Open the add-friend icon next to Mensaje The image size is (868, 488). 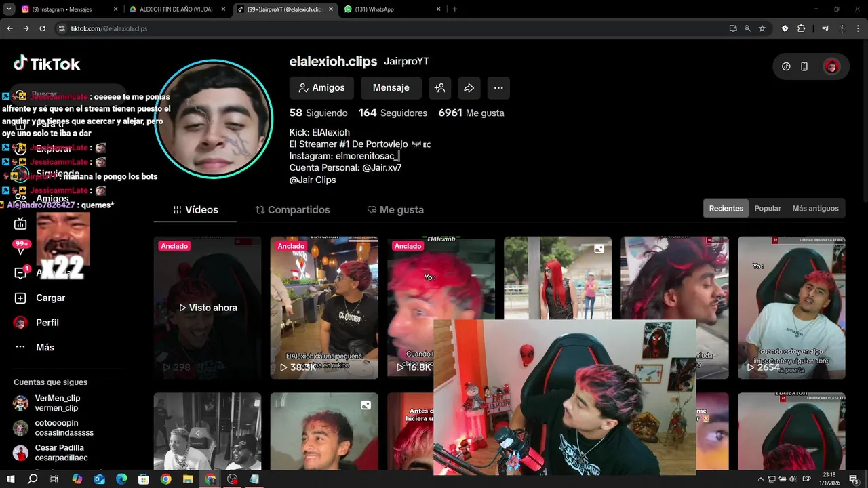(x=439, y=88)
